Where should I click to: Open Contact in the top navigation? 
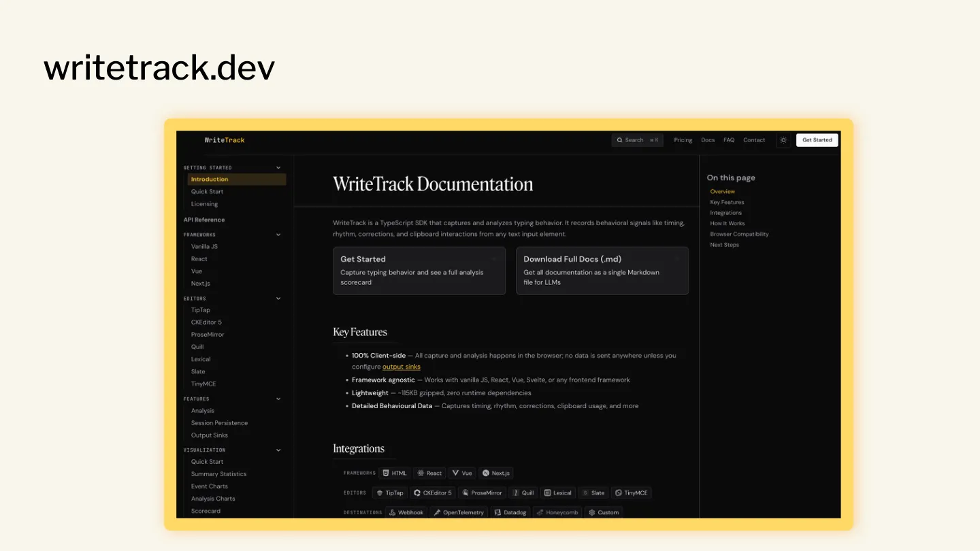[x=754, y=140]
